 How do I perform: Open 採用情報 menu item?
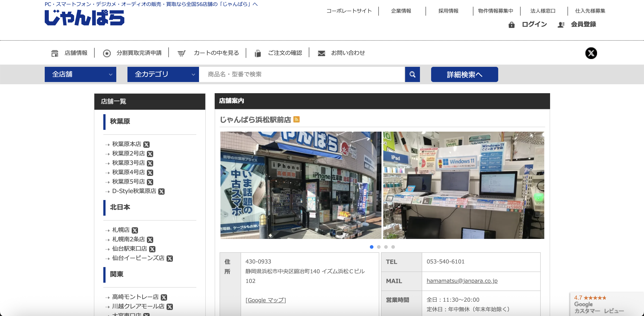448,11
